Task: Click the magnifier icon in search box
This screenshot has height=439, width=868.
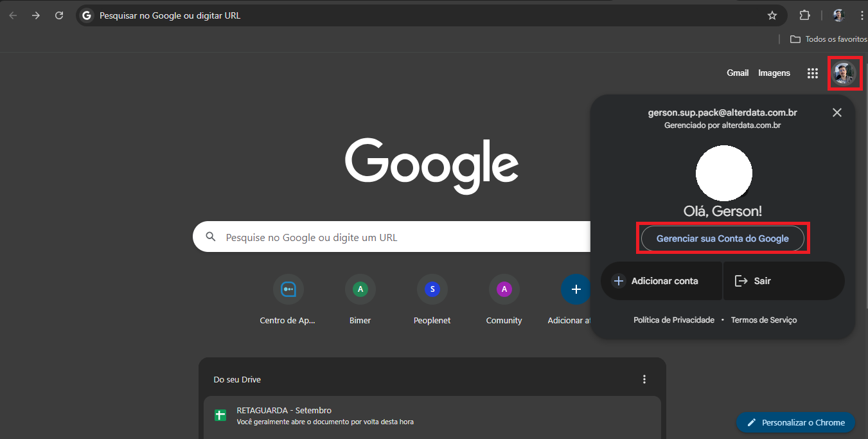Action: click(211, 237)
